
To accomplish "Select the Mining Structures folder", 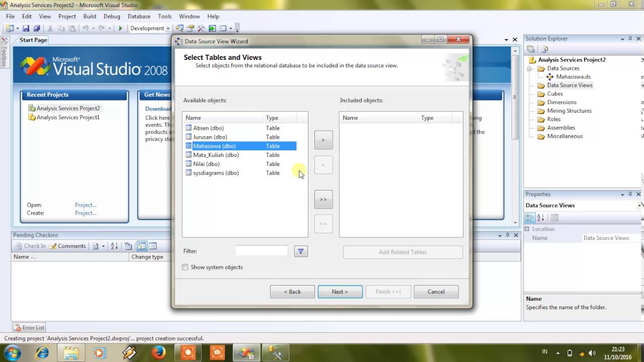I will click(x=569, y=111).
